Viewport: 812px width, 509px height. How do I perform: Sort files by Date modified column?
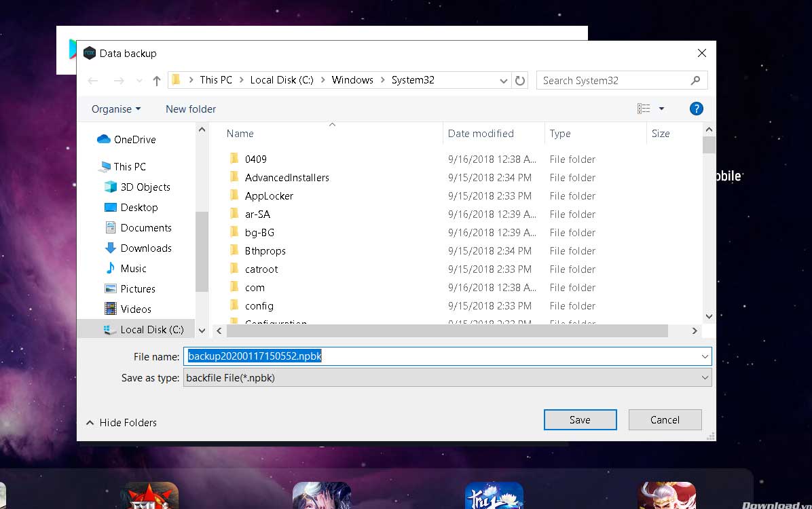click(x=481, y=134)
